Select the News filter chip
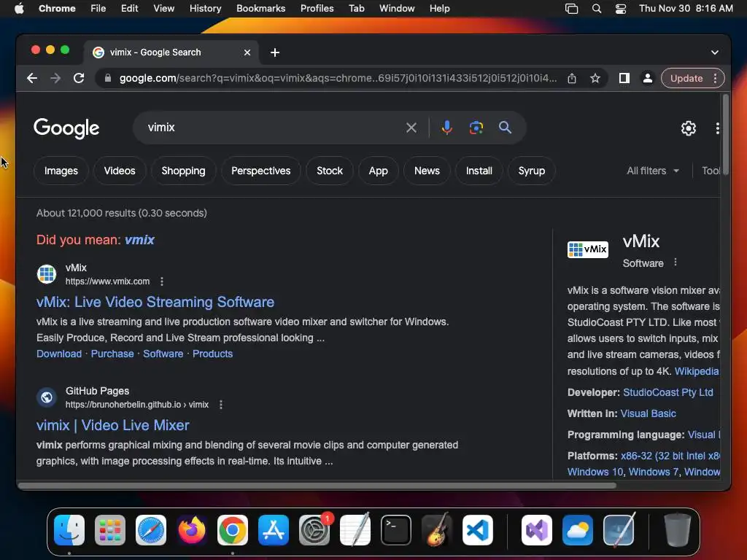This screenshot has width=747, height=560. pos(427,171)
